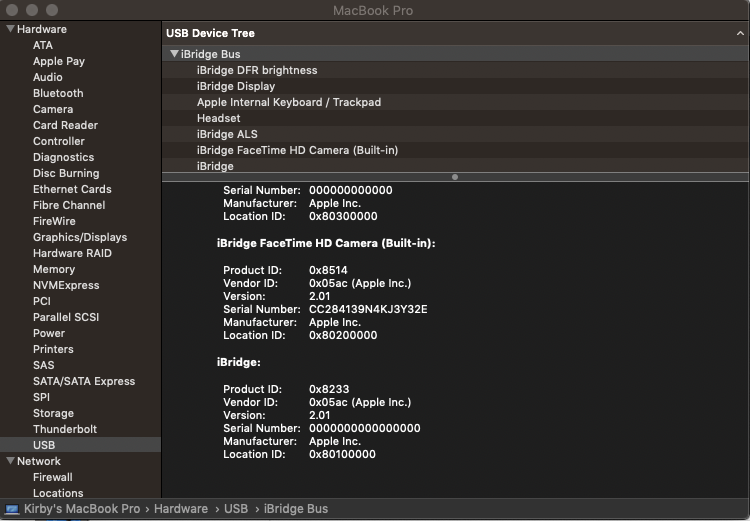Collapse the iBridge Bus tree node

tap(175, 54)
